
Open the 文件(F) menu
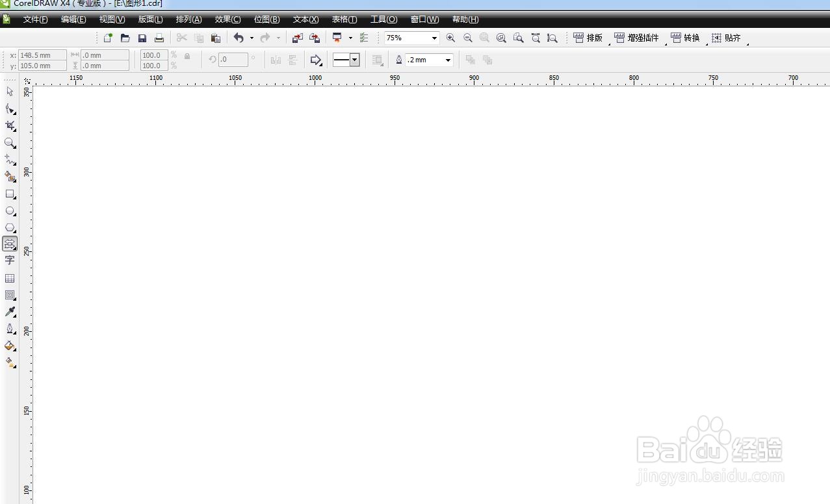tap(35, 19)
